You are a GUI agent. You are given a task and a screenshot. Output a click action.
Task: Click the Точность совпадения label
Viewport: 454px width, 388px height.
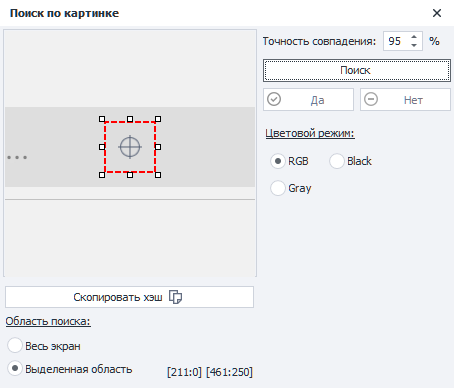(319, 41)
